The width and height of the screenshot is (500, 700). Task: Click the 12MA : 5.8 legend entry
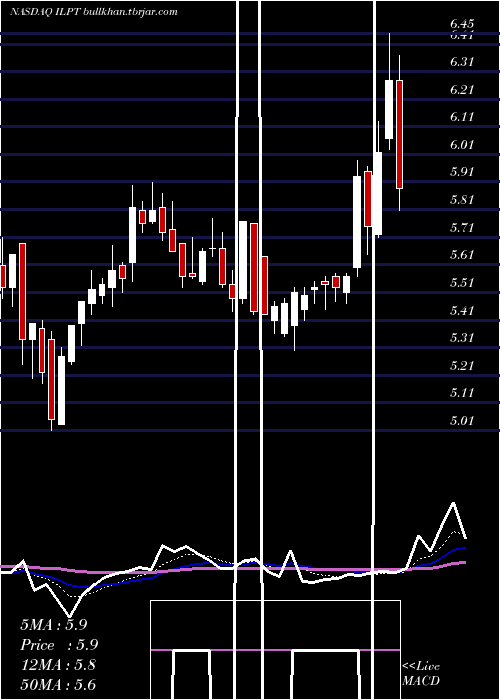click(x=58, y=665)
